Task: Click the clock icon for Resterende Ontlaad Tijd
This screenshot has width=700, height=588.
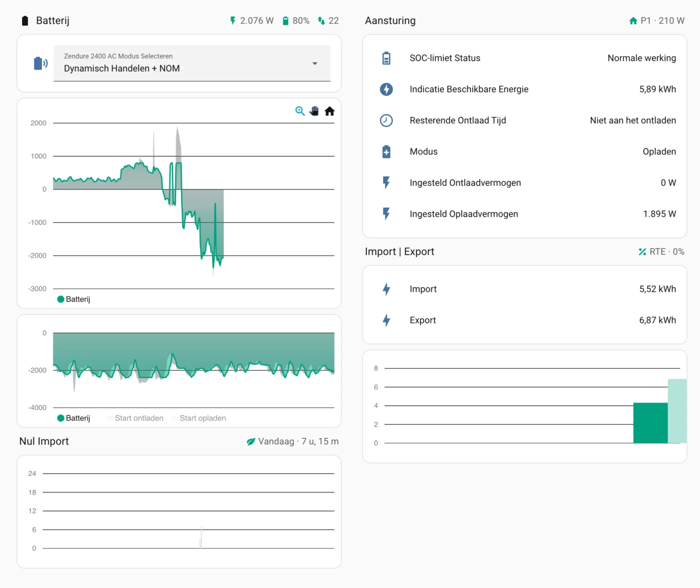Action: click(386, 120)
